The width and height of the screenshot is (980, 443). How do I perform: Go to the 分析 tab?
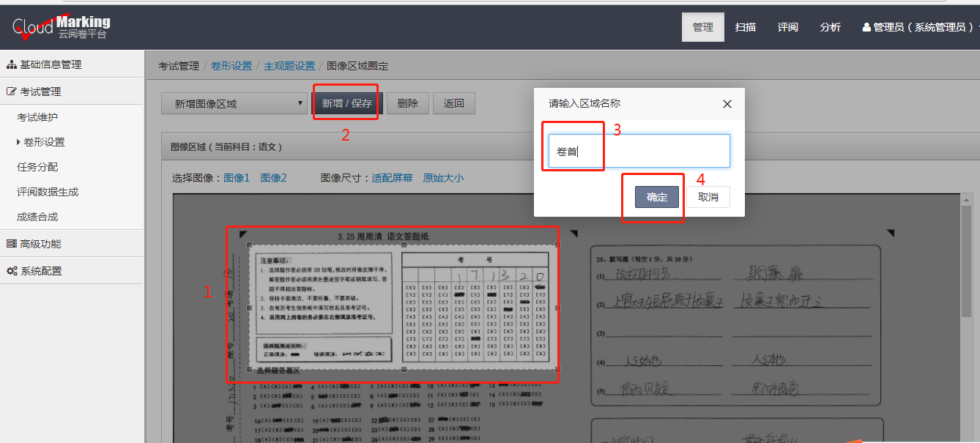pyautogui.click(x=830, y=26)
